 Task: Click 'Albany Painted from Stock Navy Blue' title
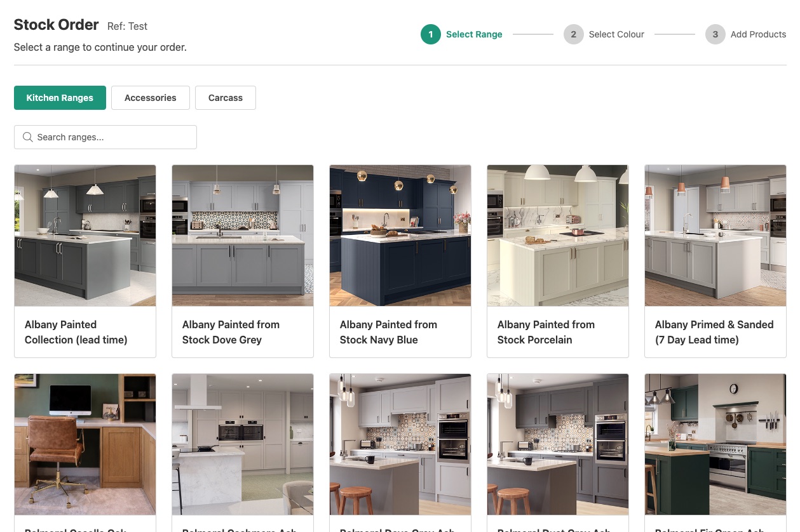[x=389, y=332]
